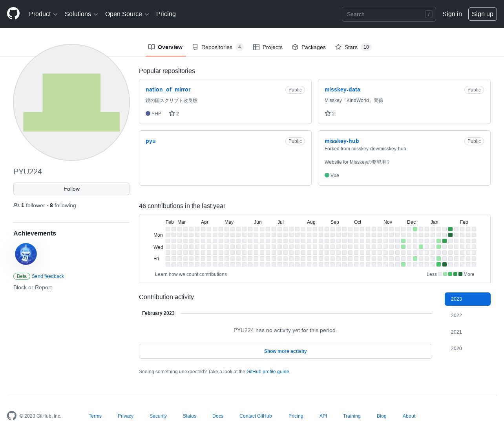Switch to the Projects tab
The image size is (504, 440).
(x=268, y=47)
